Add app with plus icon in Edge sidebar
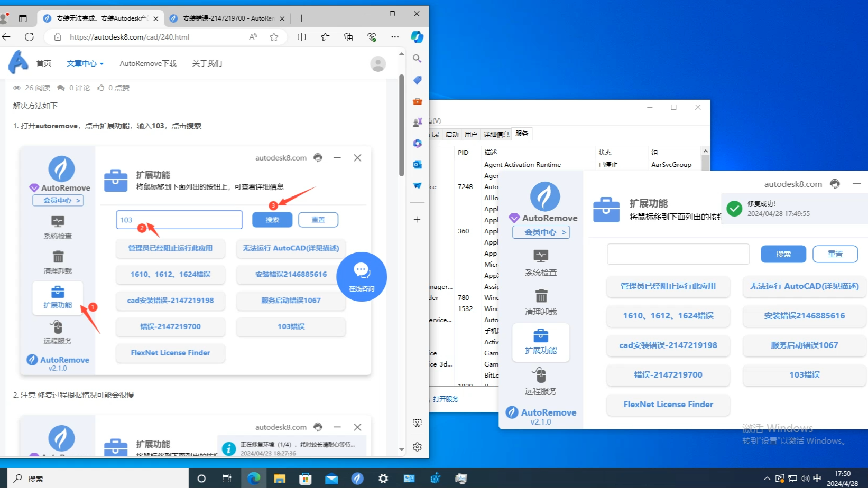The image size is (868, 488). (x=417, y=219)
